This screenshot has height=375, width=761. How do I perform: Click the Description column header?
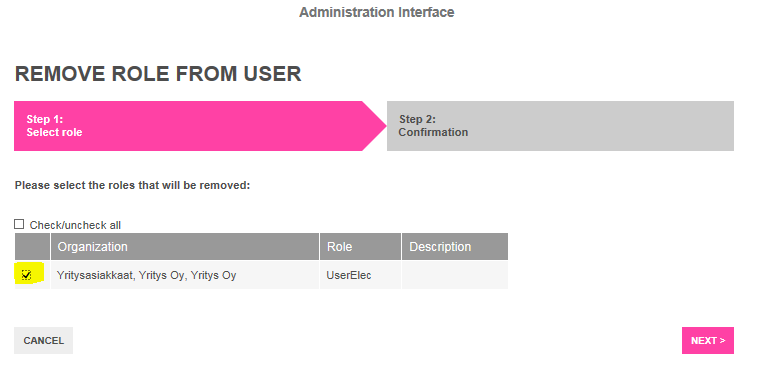pos(455,246)
